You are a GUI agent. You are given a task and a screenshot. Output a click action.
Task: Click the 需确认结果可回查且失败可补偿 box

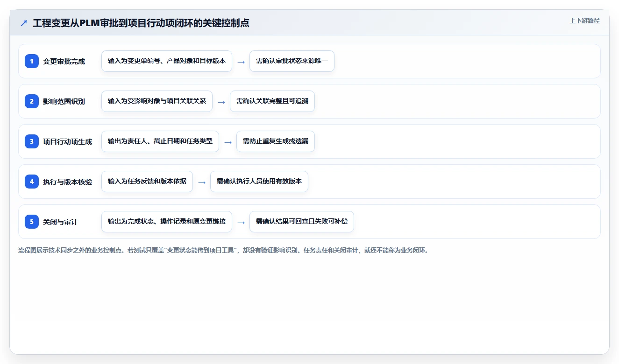pyautogui.click(x=302, y=222)
